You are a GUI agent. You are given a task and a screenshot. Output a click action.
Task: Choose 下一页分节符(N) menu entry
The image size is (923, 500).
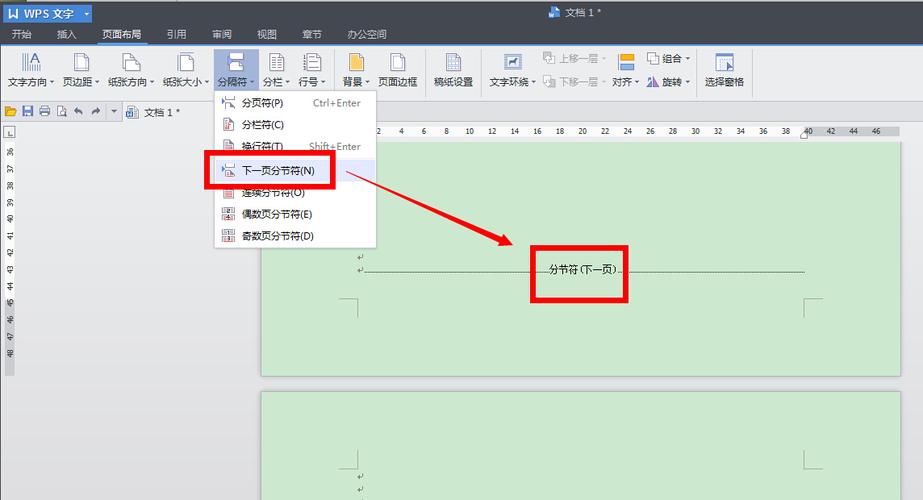tap(295, 170)
